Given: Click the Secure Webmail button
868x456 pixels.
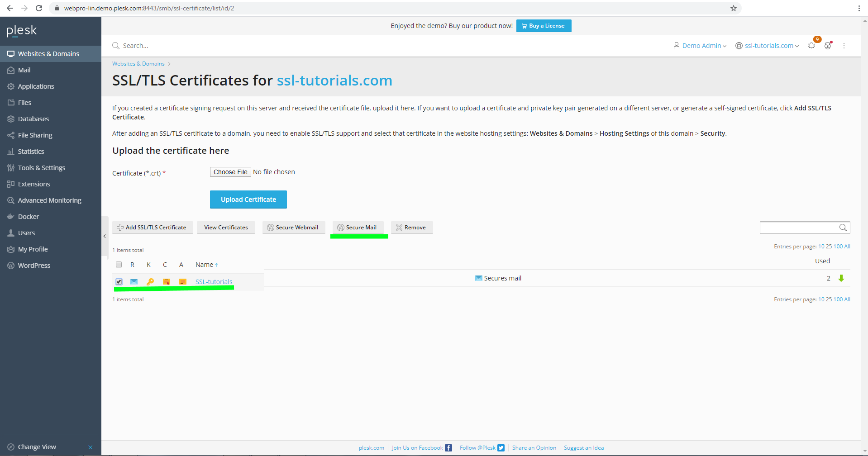Looking at the screenshot, I should pyautogui.click(x=294, y=228).
